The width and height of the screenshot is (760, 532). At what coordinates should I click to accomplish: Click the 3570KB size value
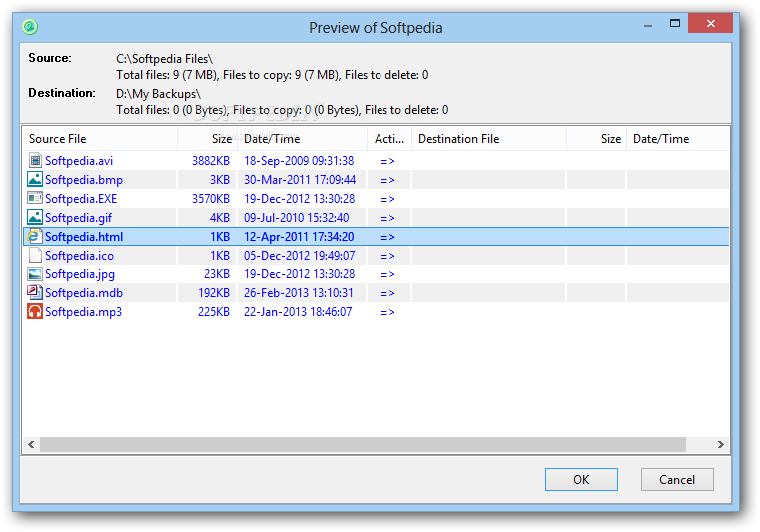click(211, 199)
